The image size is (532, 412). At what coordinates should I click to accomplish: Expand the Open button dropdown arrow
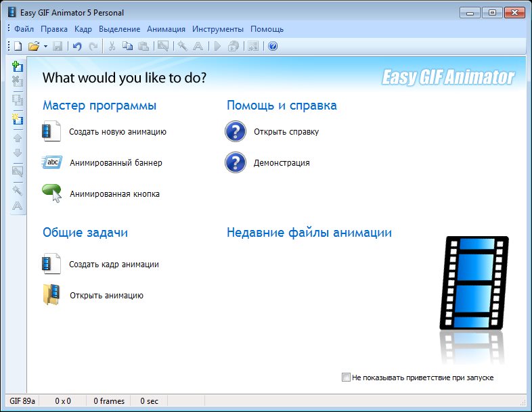45,46
